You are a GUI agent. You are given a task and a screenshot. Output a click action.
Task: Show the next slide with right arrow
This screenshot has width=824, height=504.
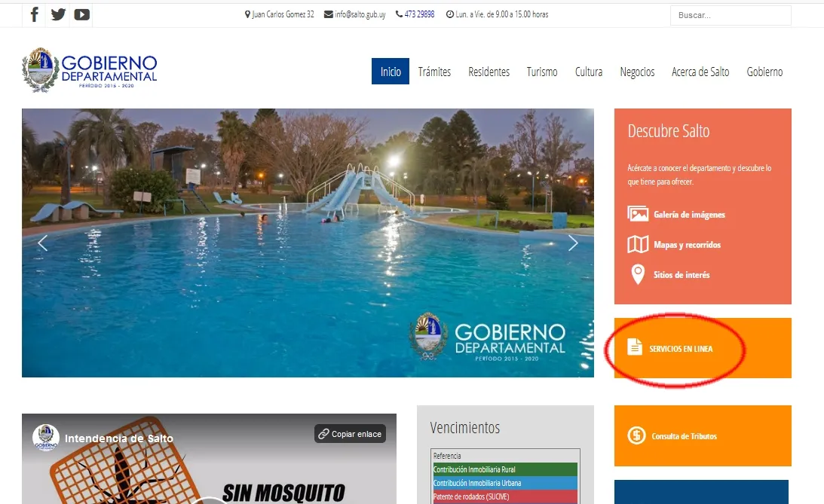click(573, 243)
